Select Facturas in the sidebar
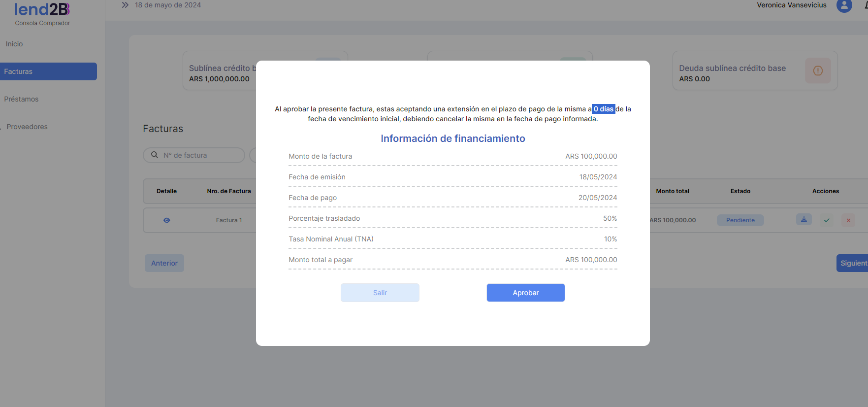The height and width of the screenshot is (407, 868). [x=48, y=71]
